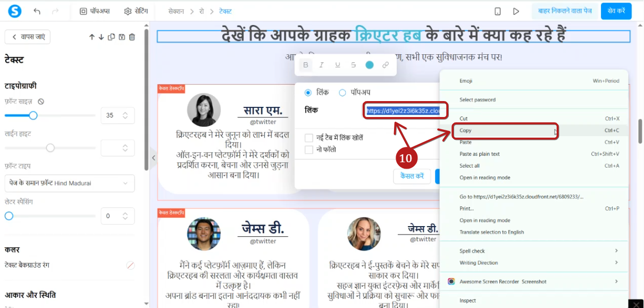Screen dimensions: 644x308
Task: Click सारा एम. profile photo
Action: [x=204, y=110]
